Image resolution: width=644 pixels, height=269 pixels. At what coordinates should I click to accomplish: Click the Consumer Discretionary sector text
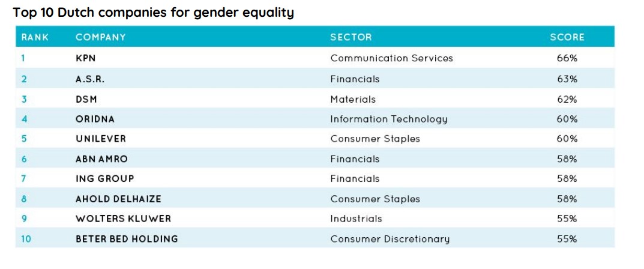pyautogui.click(x=390, y=239)
